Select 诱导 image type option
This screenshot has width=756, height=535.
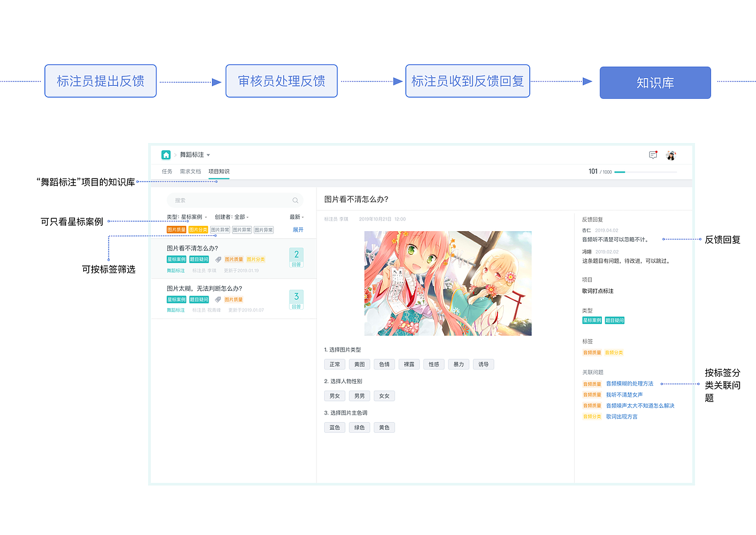click(484, 364)
